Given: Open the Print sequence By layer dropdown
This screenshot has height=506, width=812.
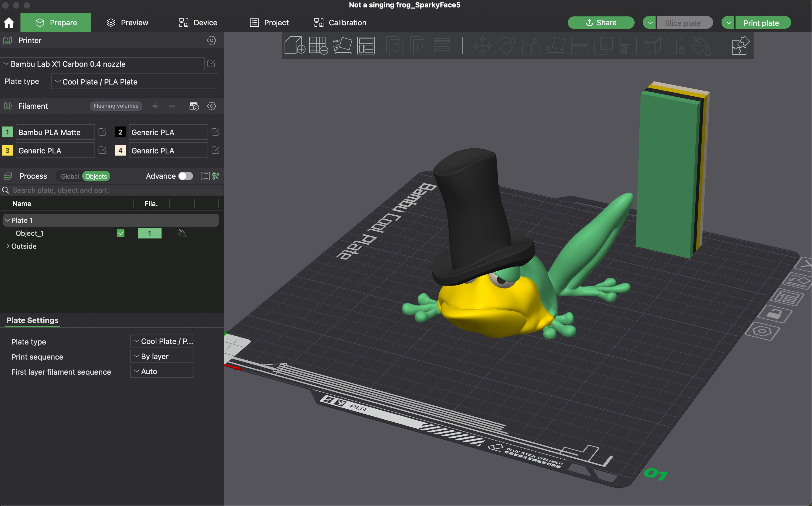Looking at the screenshot, I should pyautogui.click(x=162, y=356).
